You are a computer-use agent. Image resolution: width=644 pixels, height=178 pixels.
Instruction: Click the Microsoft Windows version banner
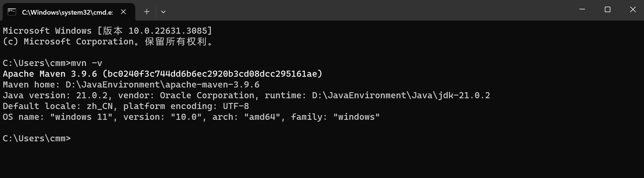(x=107, y=31)
